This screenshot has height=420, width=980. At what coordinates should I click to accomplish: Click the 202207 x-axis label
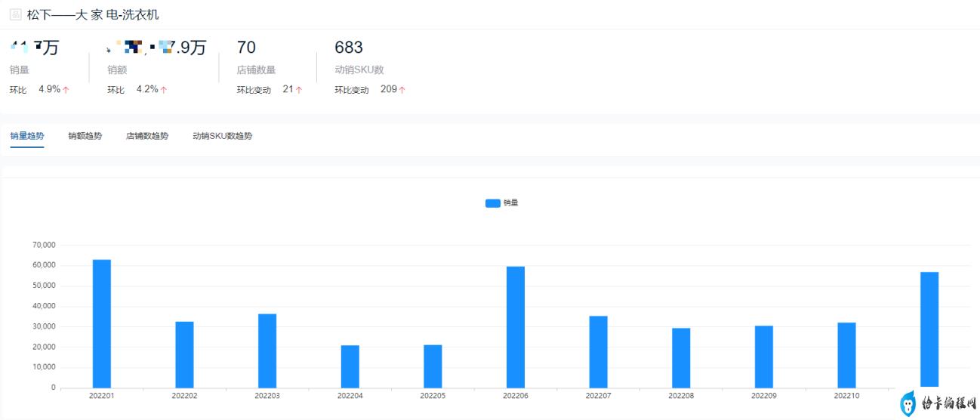point(599,396)
